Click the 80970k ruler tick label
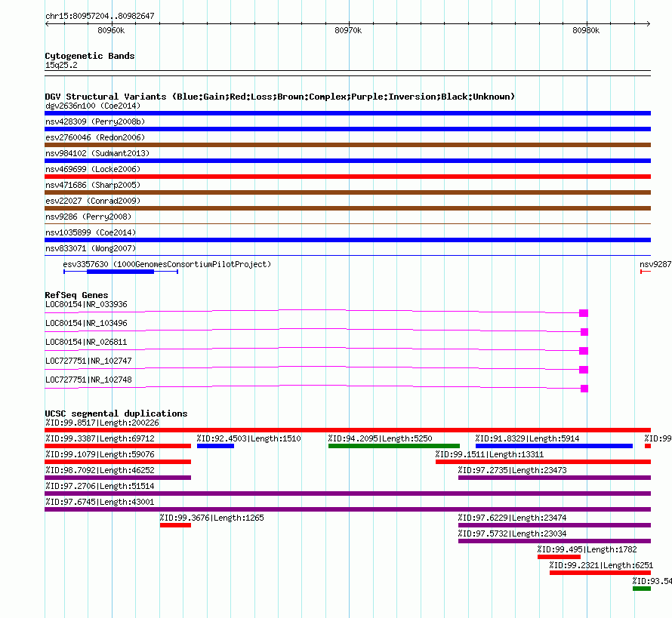The image size is (672, 618). pos(348,30)
